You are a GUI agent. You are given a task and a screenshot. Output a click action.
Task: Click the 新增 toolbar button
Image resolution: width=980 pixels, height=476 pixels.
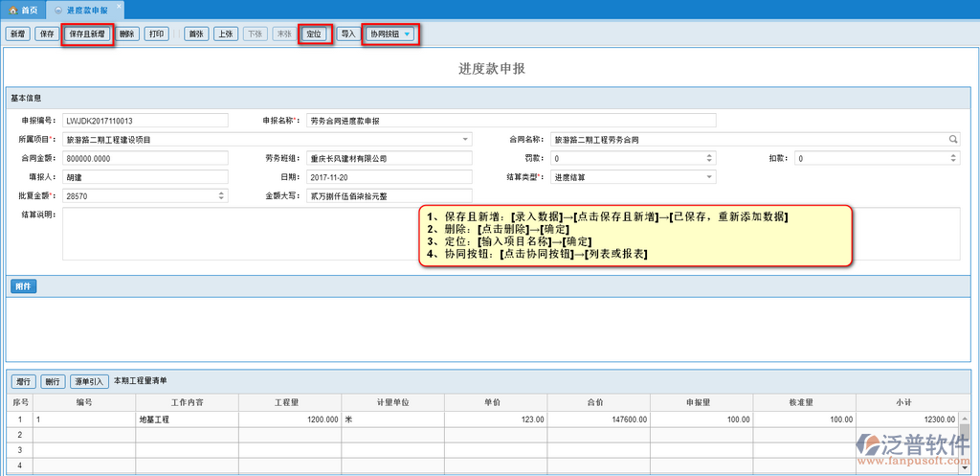click(x=17, y=34)
